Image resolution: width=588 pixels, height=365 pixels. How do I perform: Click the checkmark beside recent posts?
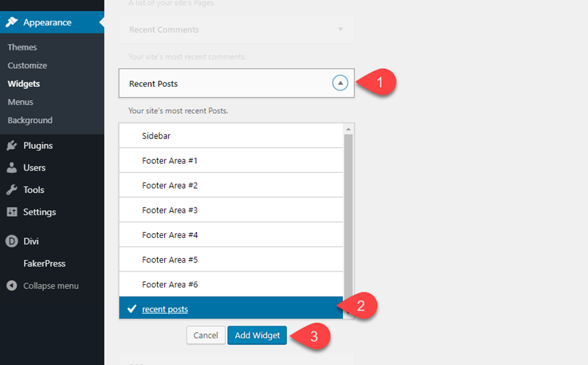[x=132, y=309]
